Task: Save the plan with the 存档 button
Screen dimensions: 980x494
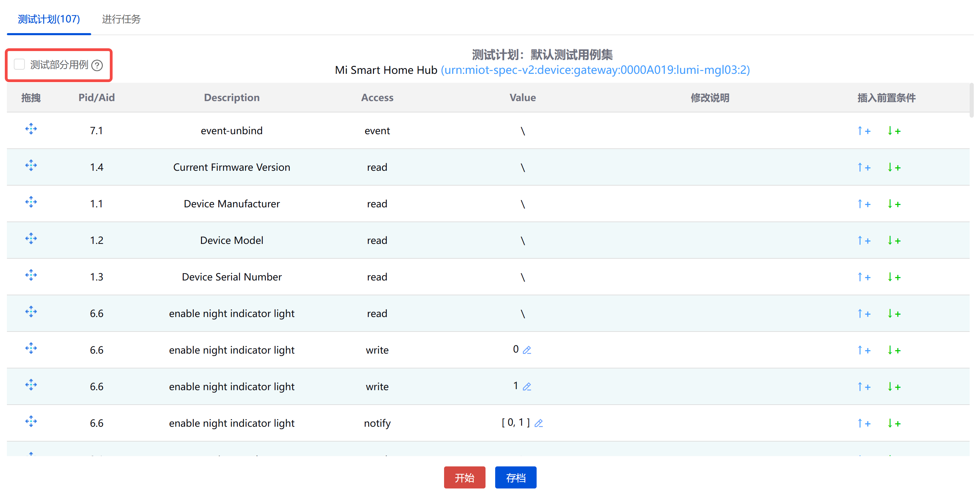Action: point(516,477)
